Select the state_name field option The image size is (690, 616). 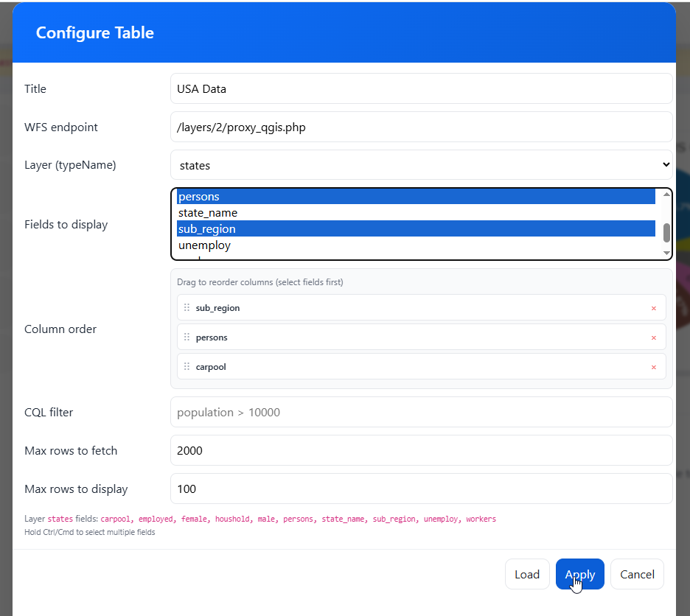(x=416, y=213)
